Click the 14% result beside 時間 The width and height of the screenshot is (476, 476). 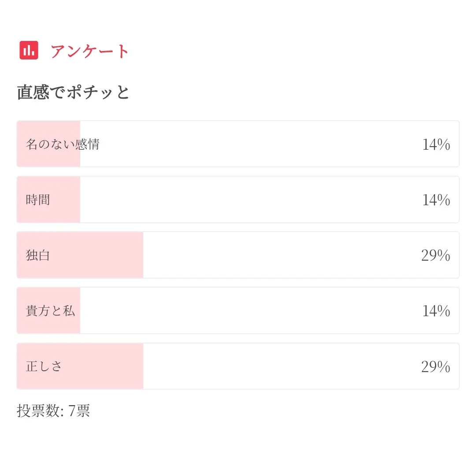[x=436, y=200]
